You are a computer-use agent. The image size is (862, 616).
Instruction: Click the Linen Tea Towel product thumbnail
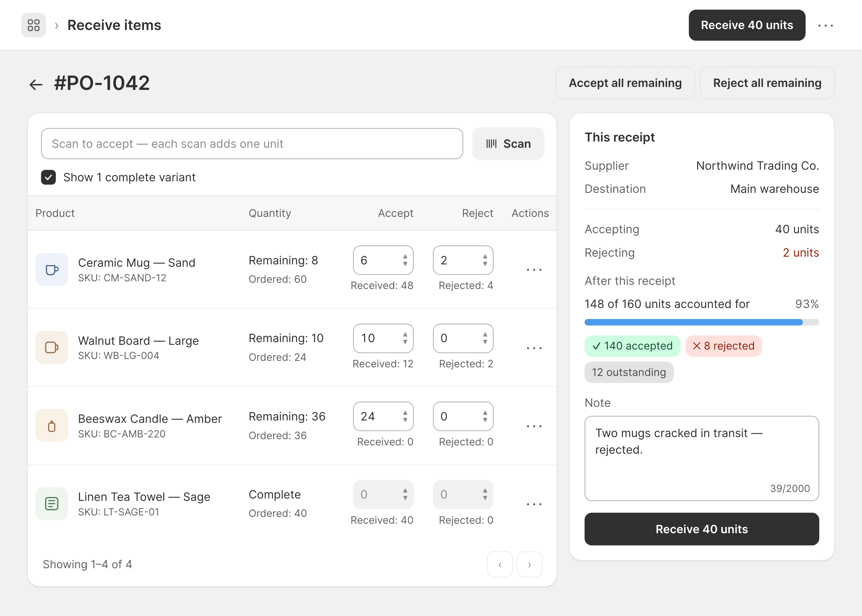52,504
